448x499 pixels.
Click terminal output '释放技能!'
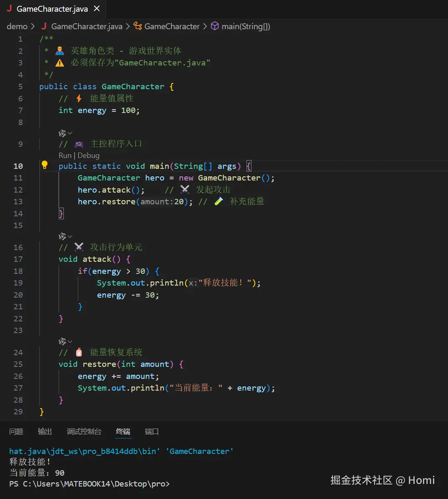30,462
